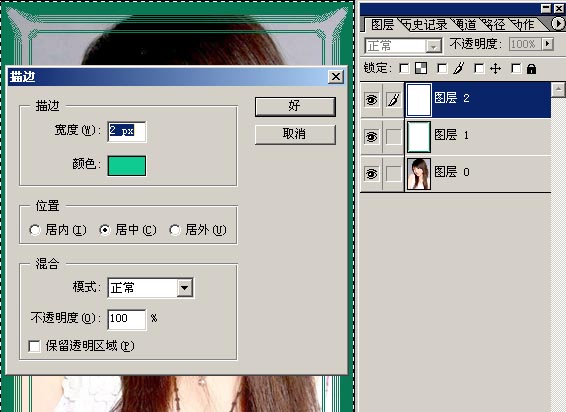Select the 图层 2 layer name
This screenshot has height=412, width=566.
tap(452, 98)
